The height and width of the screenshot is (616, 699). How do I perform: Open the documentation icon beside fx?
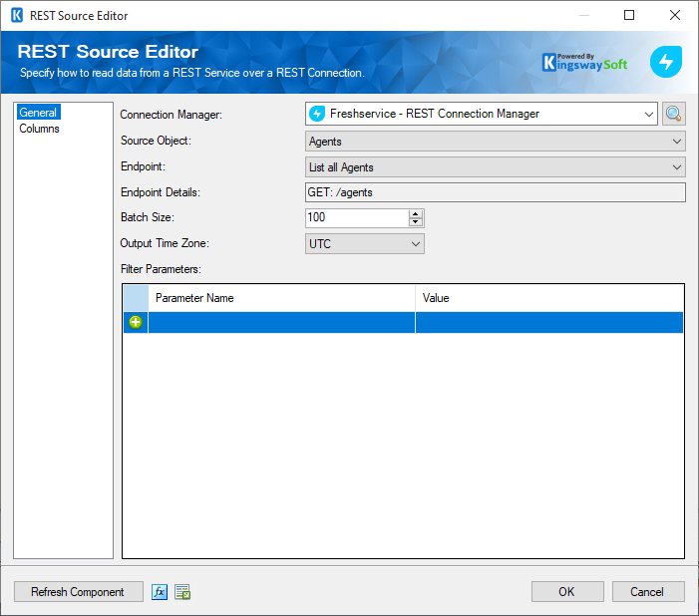coord(182,592)
